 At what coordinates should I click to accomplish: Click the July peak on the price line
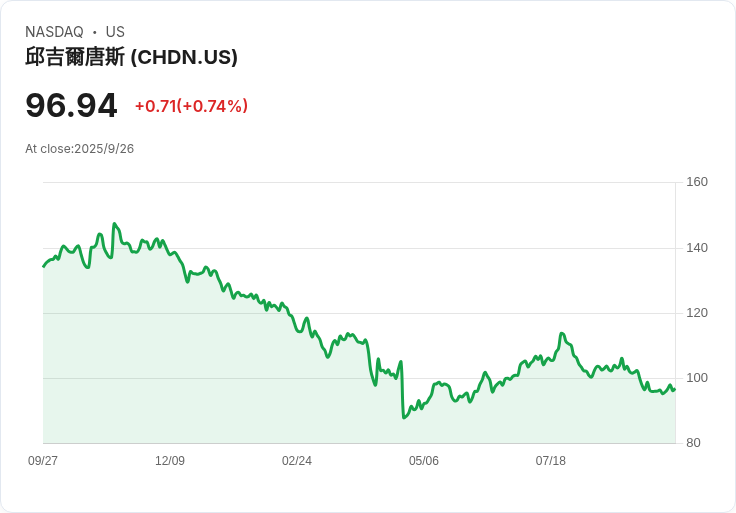pos(561,334)
